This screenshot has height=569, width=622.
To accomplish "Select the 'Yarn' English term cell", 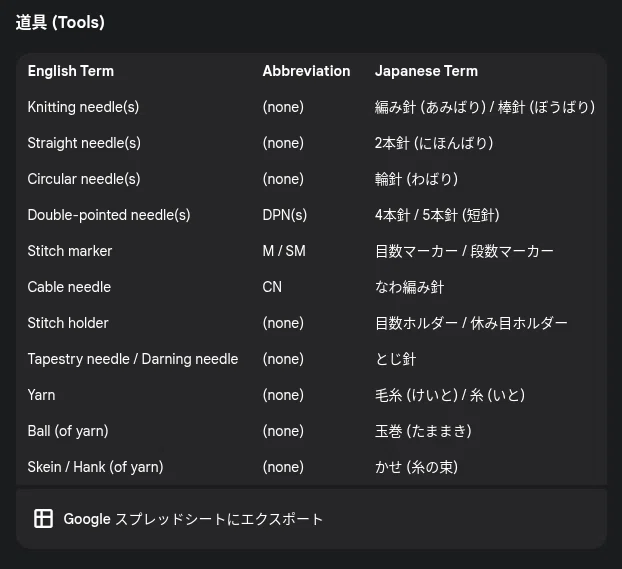I will pos(41,395).
